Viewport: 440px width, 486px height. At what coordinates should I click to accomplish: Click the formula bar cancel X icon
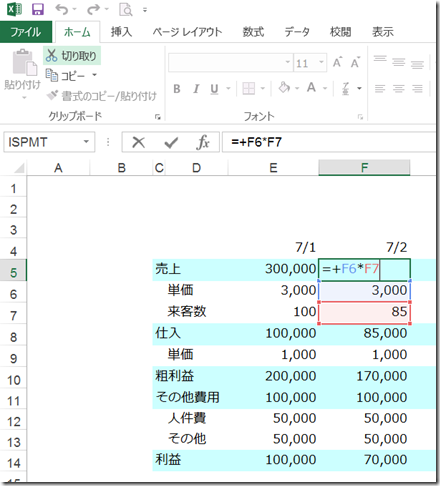coord(138,142)
